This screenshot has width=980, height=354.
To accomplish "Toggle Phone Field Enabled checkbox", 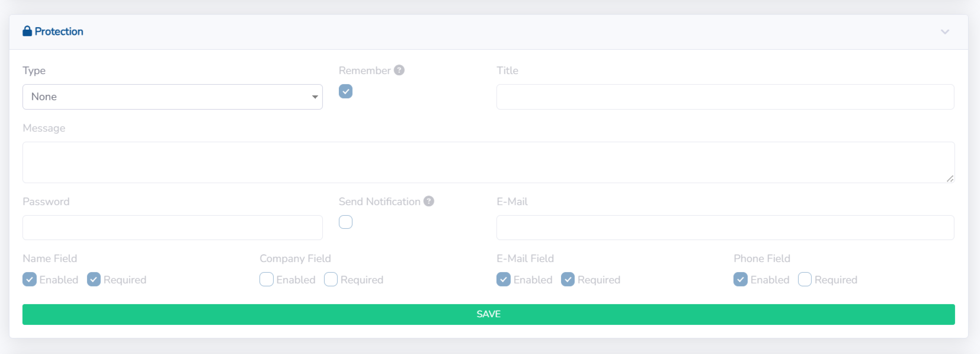I will click(741, 279).
